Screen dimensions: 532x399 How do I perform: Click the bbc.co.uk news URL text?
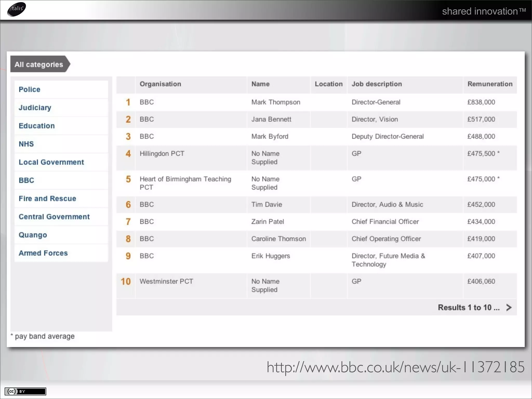(395, 367)
